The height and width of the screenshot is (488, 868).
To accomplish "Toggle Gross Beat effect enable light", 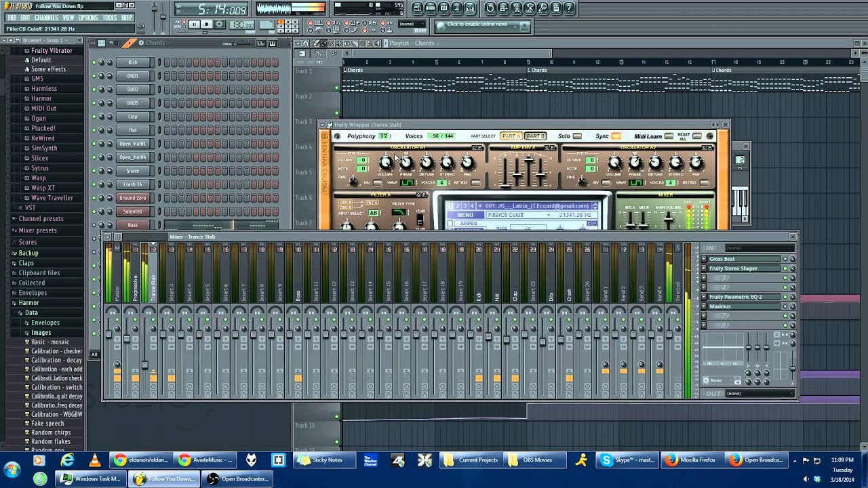I will pyautogui.click(x=786, y=259).
